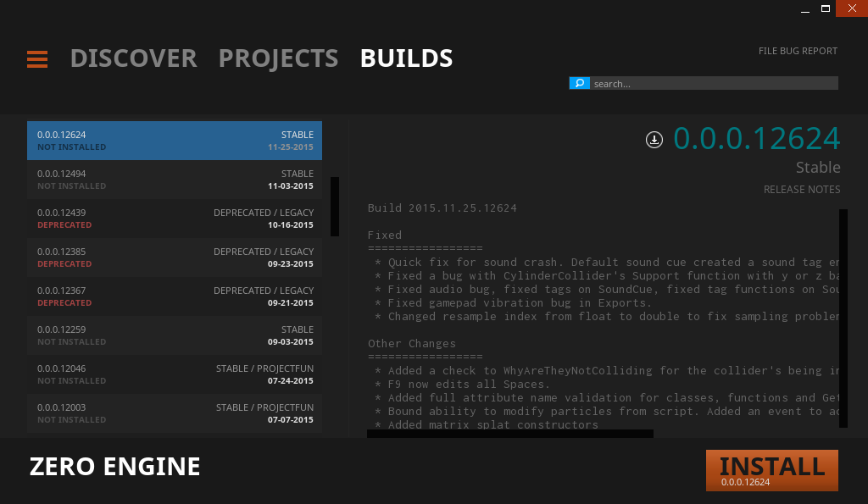Screen dimensions: 868x504
Task: Install build 0.0.0.12624 with the INSTALL button
Action: click(x=771, y=470)
